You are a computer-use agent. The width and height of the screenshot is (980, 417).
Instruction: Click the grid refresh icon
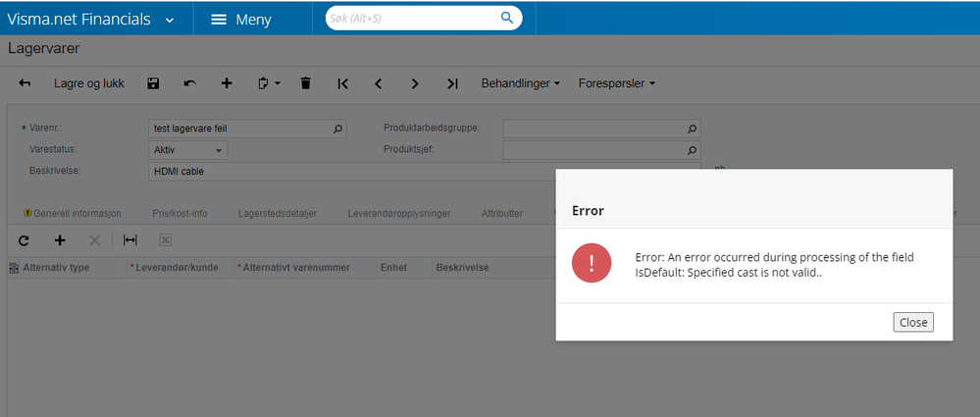pos(24,240)
